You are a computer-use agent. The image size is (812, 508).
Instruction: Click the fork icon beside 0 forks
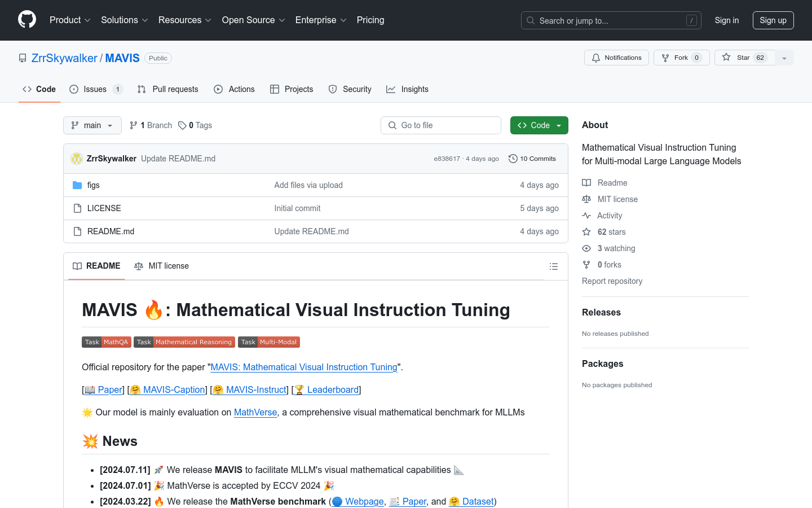click(586, 265)
